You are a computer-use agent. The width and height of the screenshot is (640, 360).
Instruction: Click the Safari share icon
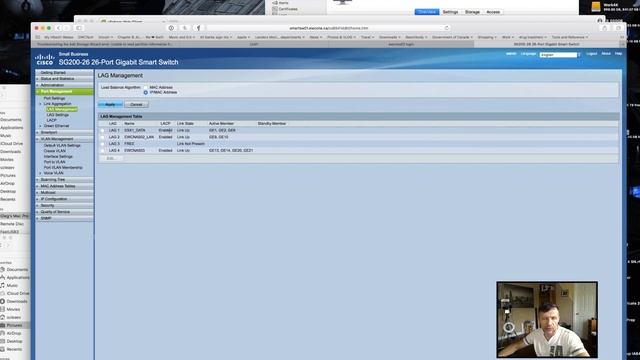pyautogui.click(x=604, y=28)
